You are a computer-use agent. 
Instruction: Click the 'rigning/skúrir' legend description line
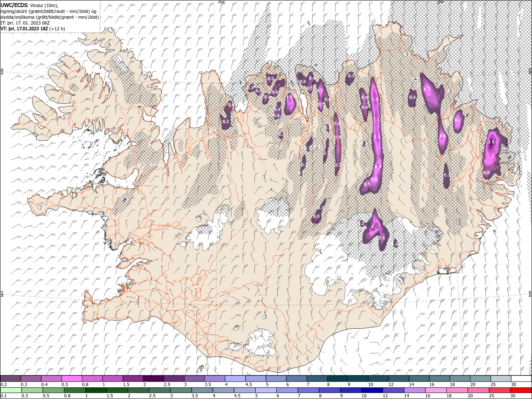tap(49, 11)
